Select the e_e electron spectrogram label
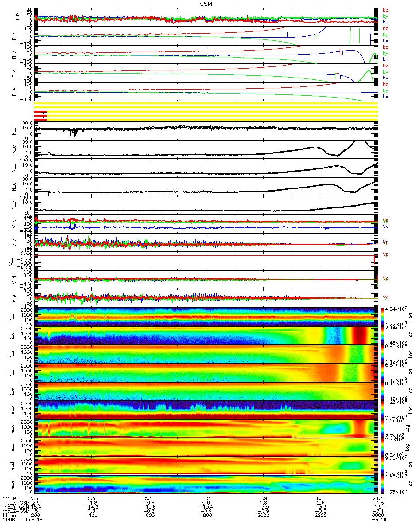 [x=12, y=485]
